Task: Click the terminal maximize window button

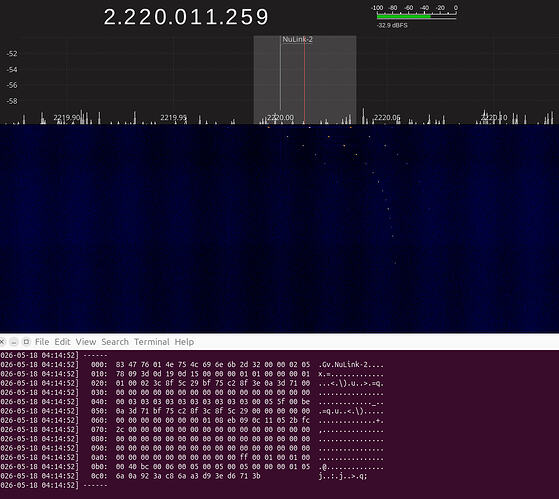Action: click(x=26, y=342)
